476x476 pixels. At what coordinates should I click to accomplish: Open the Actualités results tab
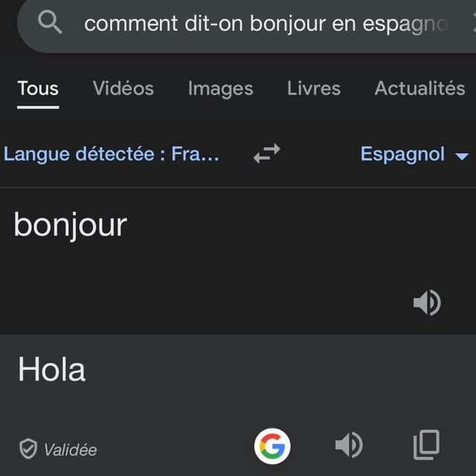pyautogui.click(x=419, y=89)
